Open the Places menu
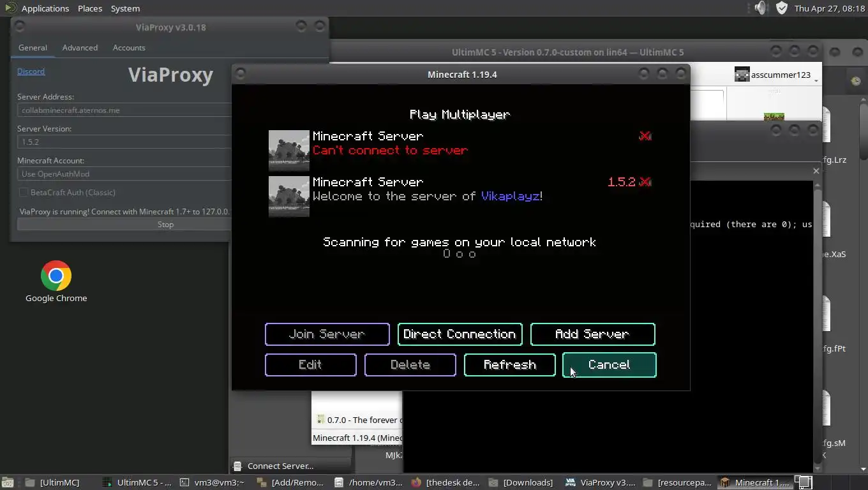 pyautogui.click(x=90, y=8)
